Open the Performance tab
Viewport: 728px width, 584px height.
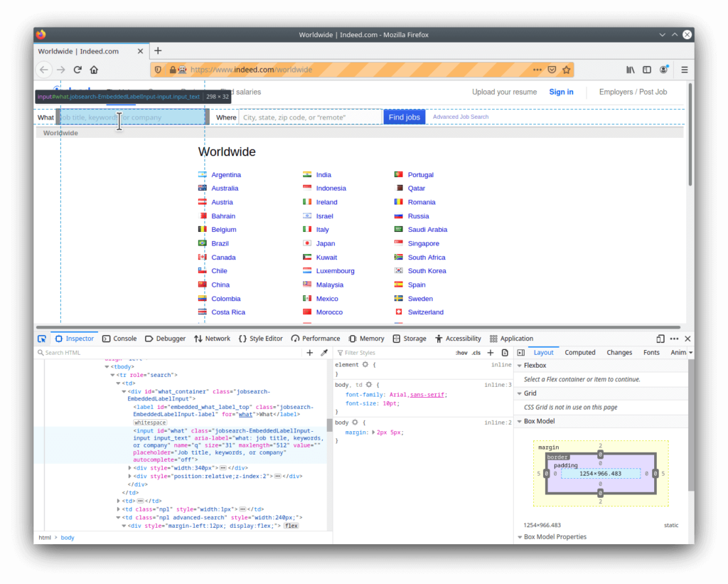316,339
